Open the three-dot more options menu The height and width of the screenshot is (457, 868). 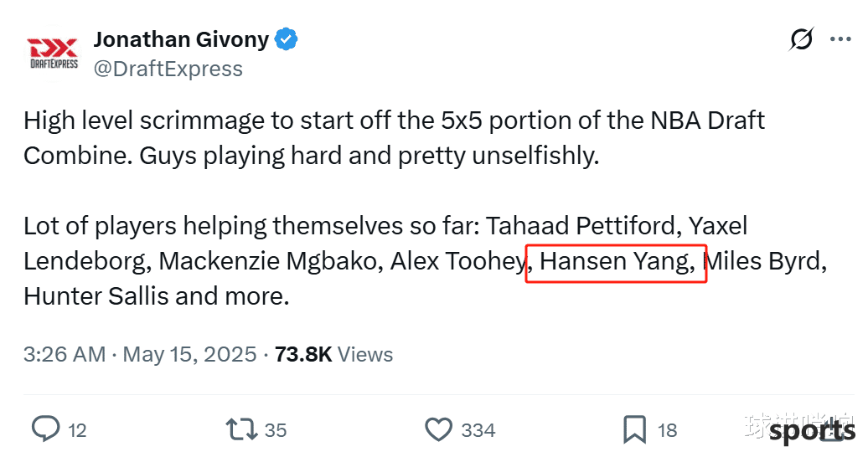click(x=840, y=39)
